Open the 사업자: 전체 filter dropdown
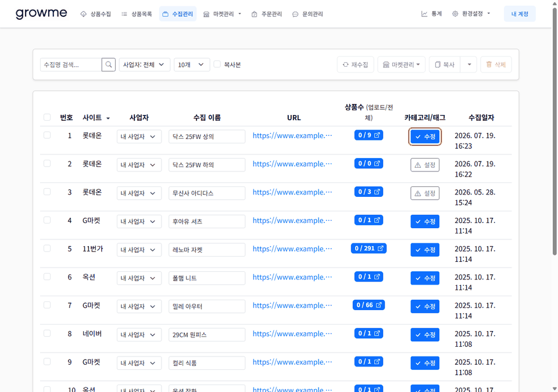 [x=145, y=64]
